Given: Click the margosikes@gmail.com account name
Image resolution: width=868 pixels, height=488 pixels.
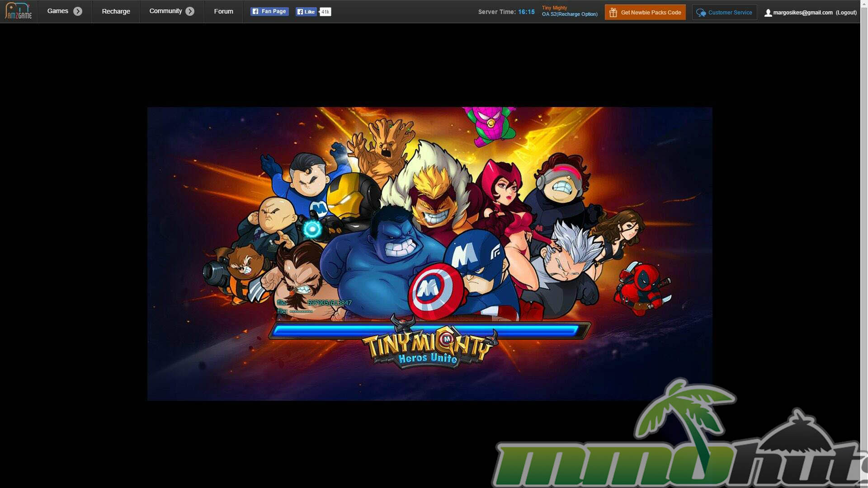Looking at the screenshot, I should pos(802,13).
